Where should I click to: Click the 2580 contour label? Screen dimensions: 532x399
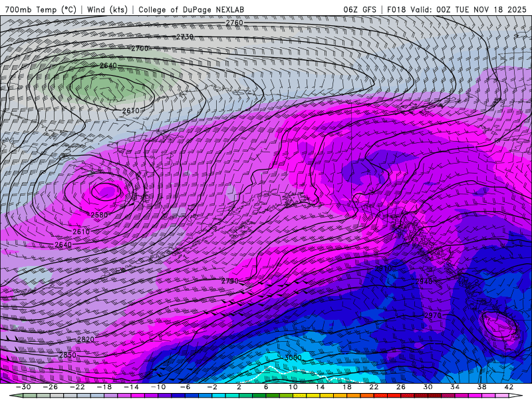(x=99, y=215)
